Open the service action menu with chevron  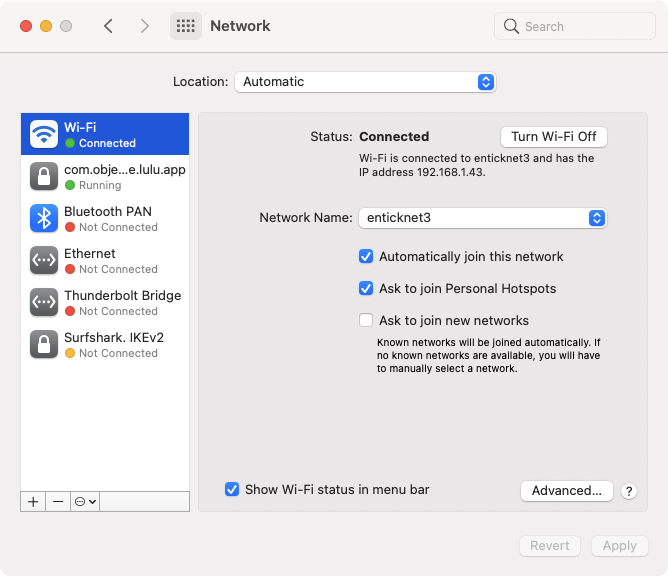[85, 502]
